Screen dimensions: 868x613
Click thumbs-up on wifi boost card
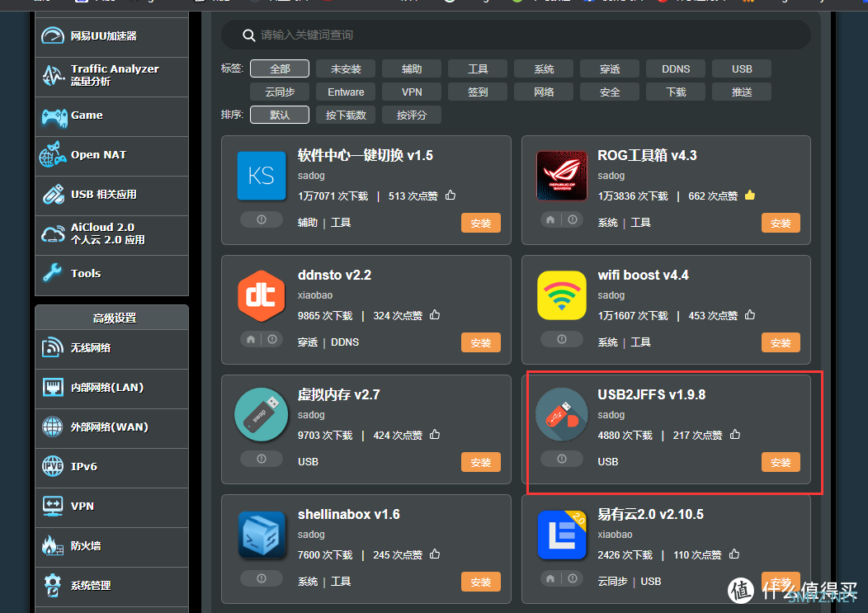[750, 314]
